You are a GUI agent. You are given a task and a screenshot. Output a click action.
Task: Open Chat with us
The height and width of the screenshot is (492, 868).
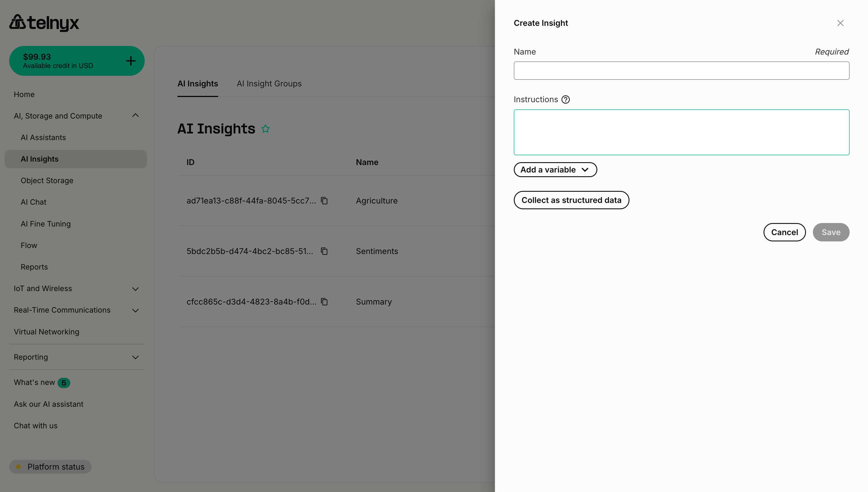coord(36,425)
